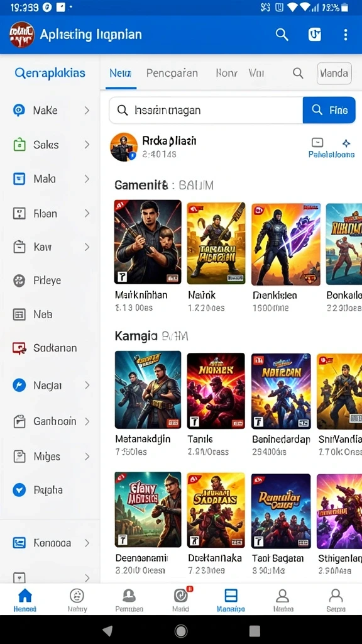
Task: Click the Nake sidebar icon
Action: tap(19, 110)
